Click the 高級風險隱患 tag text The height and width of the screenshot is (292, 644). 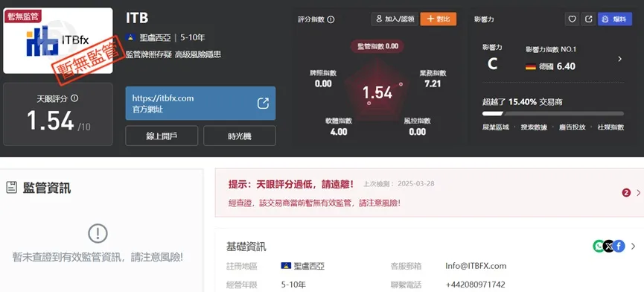198,54
